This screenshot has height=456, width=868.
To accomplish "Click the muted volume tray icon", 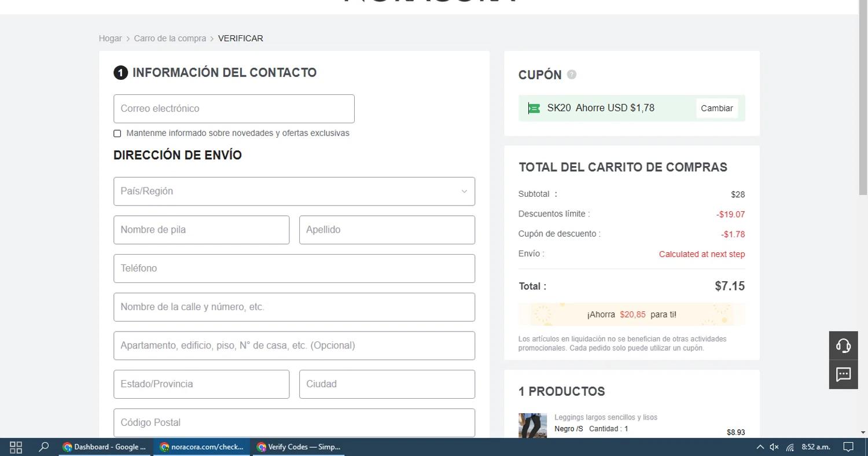I will coord(774,447).
